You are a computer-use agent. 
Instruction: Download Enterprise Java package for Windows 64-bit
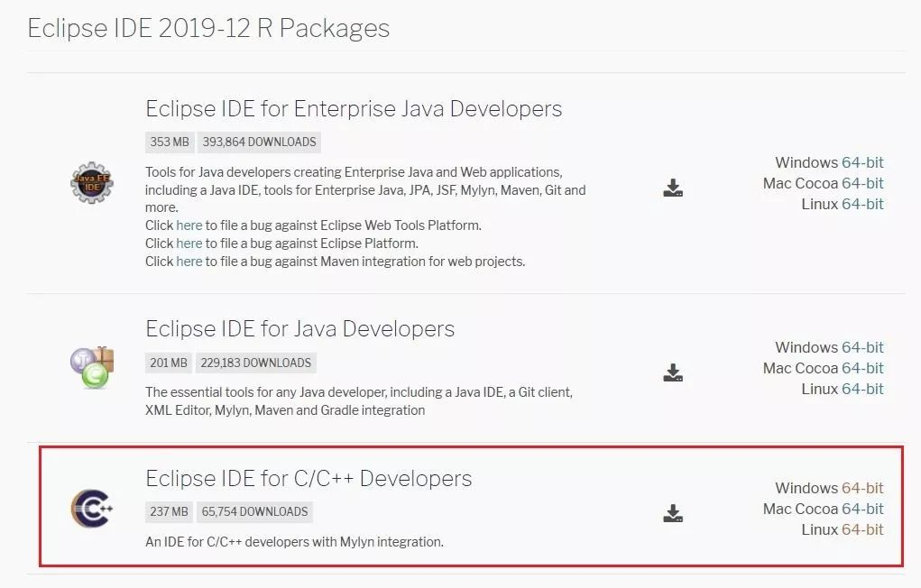click(x=862, y=162)
